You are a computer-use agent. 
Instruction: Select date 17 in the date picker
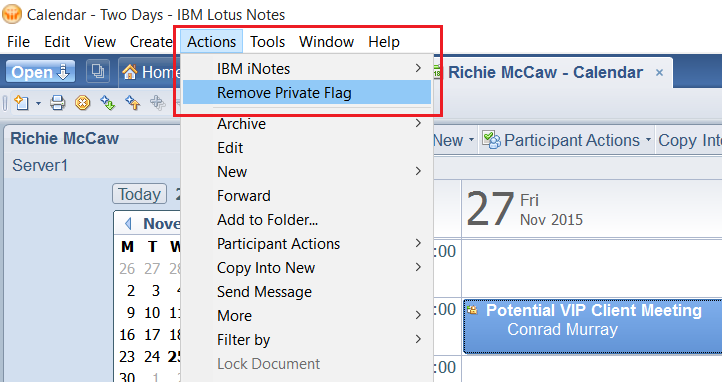point(152,335)
